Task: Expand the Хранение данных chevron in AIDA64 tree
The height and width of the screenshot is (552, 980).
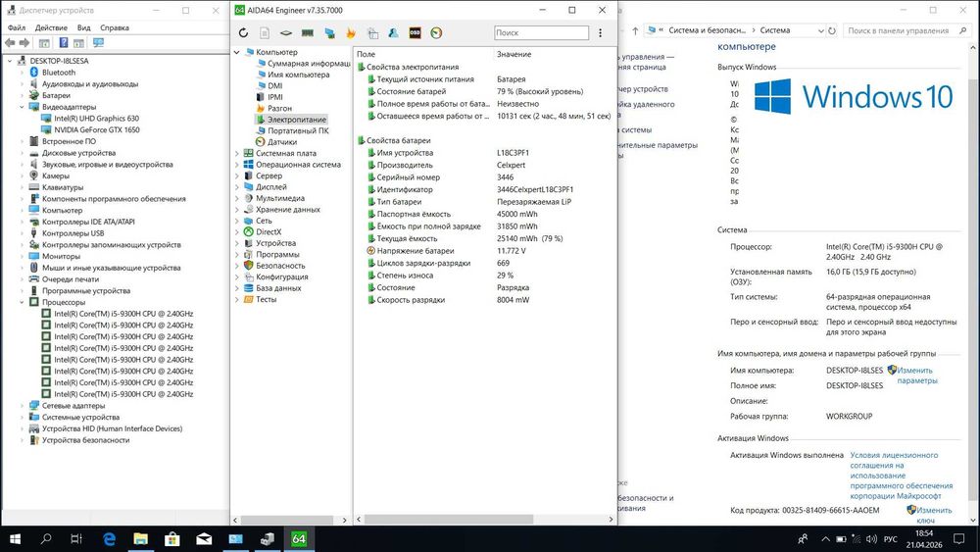Action: tap(237, 210)
